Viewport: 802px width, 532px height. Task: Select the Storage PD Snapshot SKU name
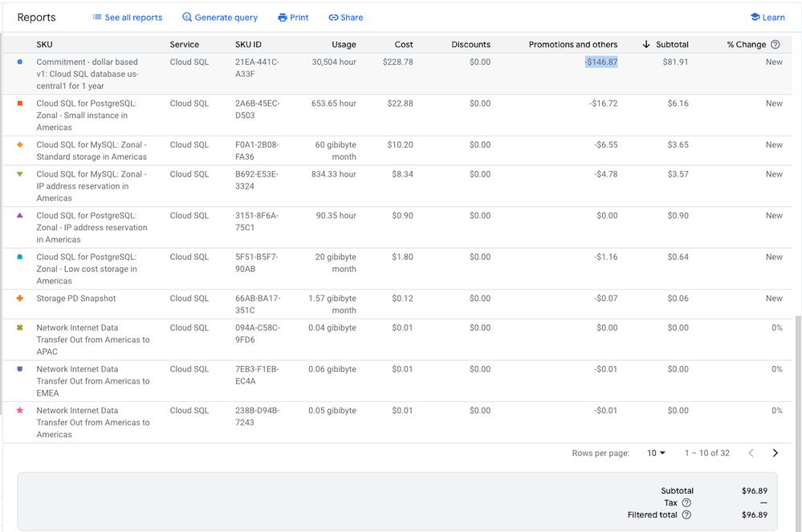point(76,298)
